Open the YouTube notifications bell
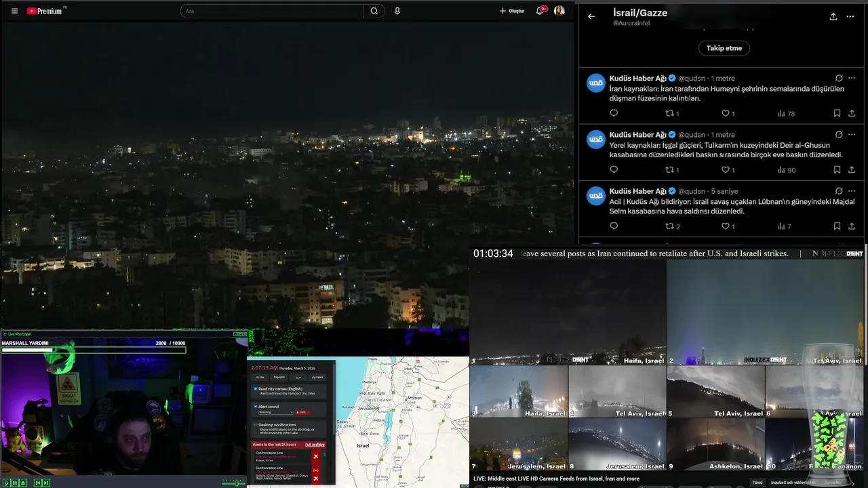This screenshot has height=488, width=868. [540, 11]
